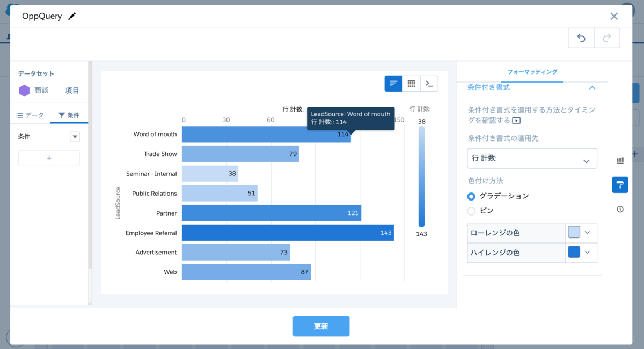Screen dimensions: 644x349
Task: Click the legend minimum value 38
Action: coord(422,122)
